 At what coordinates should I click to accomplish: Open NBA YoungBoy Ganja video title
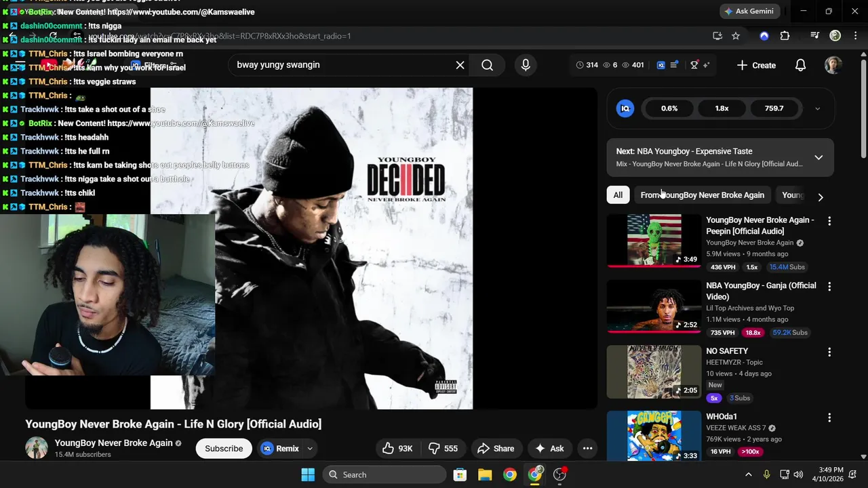(x=761, y=291)
